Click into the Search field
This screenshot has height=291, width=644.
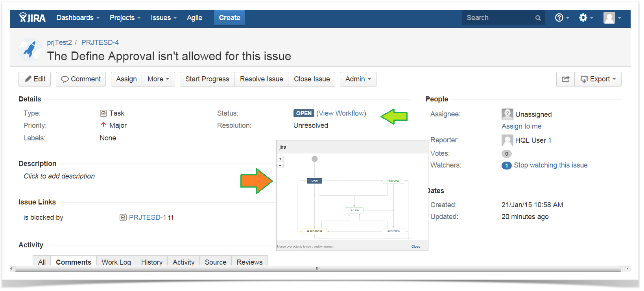(x=498, y=18)
